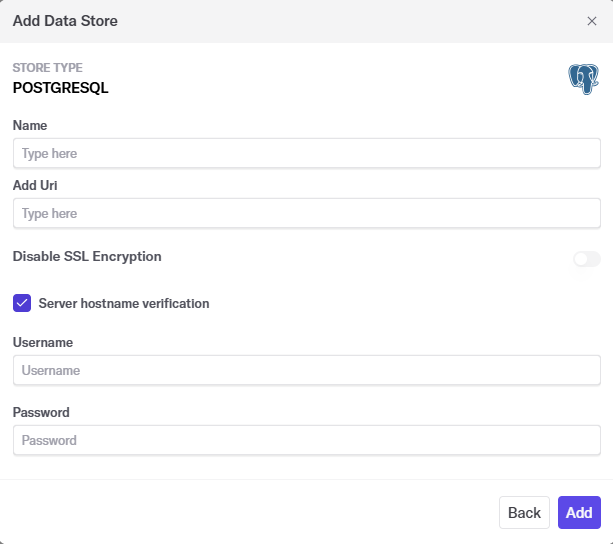Enable the Disable SSL Encryption toggle
The height and width of the screenshot is (544, 613).
tap(586, 259)
